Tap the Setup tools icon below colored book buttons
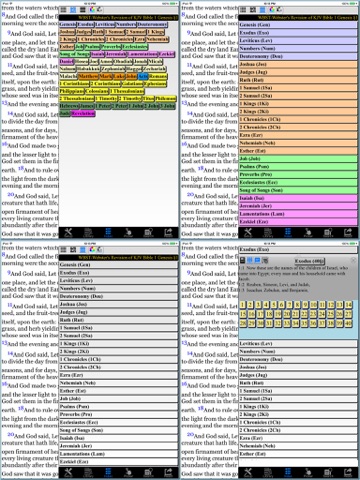Image resolution: width=360 pixels, height=480 pixels. (x=68, y=232)
